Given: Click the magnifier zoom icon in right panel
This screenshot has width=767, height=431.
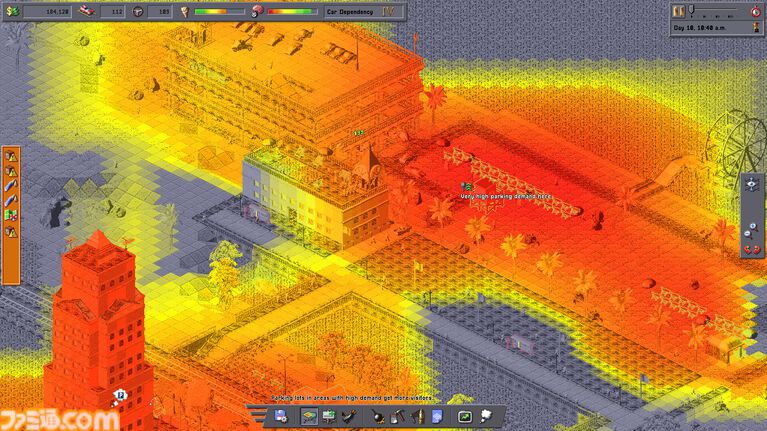Looking at the screenshot, I should tap(749, 230).
